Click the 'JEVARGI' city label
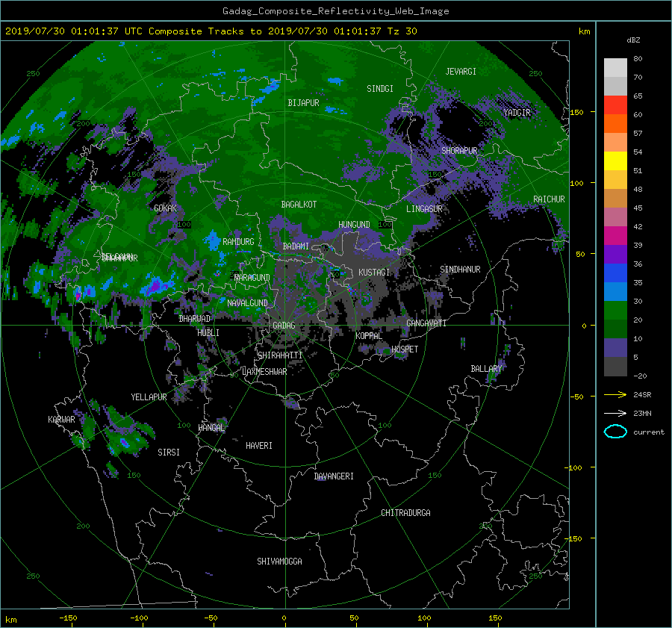Image resolution: width=672 pixels, height=628 pixels. tap(461, 72)
